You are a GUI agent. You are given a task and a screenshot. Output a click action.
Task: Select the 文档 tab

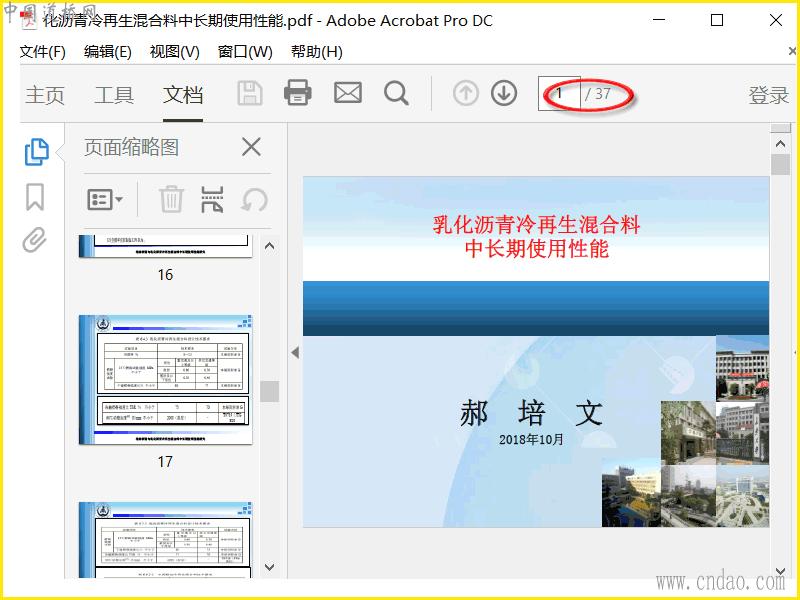coord(183,95)
